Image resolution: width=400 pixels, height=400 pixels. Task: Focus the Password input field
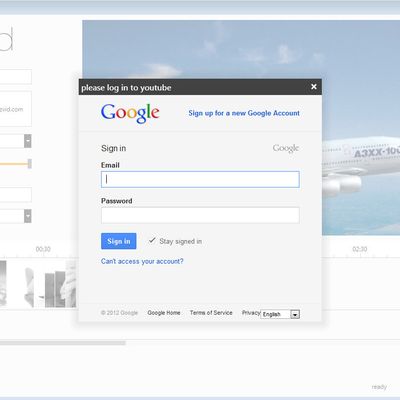pos(200,215)
